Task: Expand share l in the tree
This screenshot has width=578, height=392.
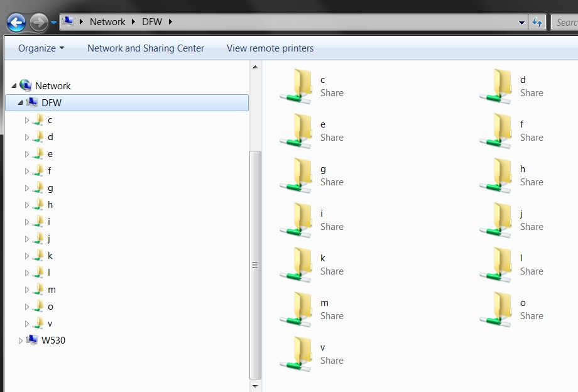Action: click(x=26, y=273)
